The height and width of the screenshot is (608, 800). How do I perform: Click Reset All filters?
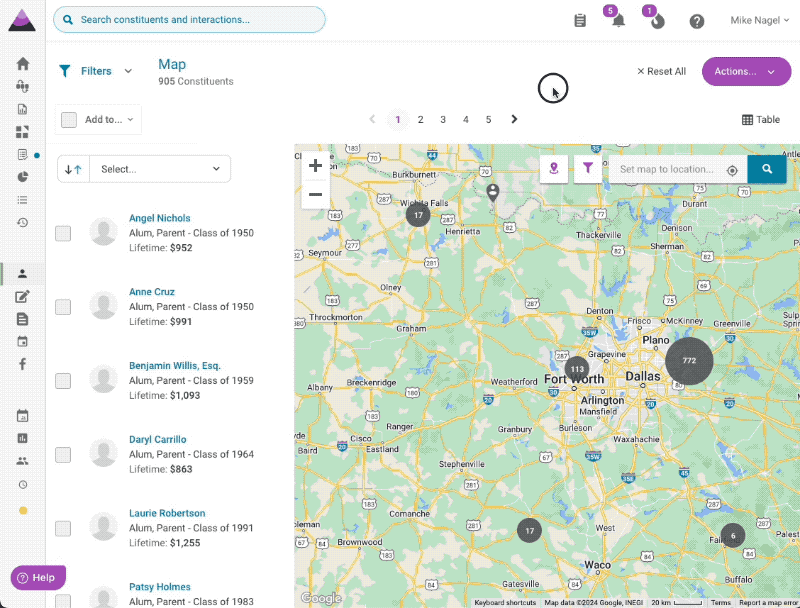(x=661, y=72)
